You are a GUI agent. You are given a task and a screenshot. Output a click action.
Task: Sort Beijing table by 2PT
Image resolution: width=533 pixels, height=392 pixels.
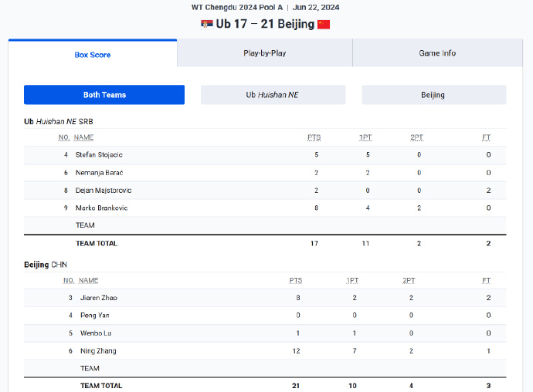409,280
